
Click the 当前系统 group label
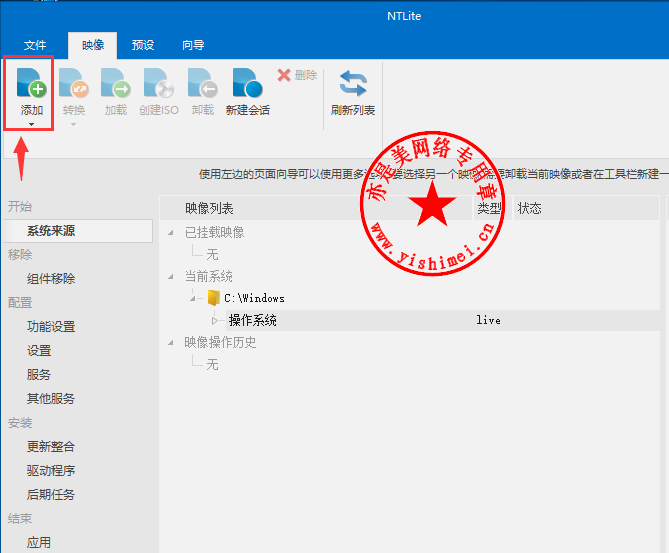(x=208, y=276)
